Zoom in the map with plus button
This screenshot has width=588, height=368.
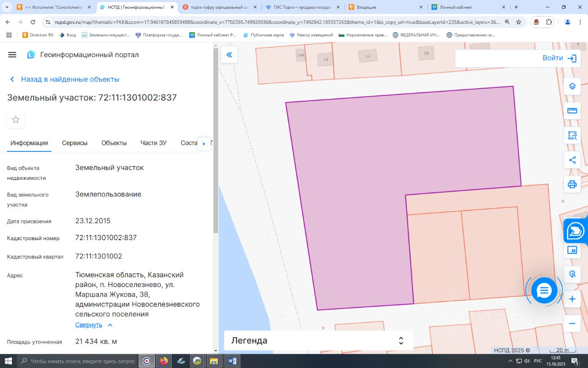coord(572,299)
